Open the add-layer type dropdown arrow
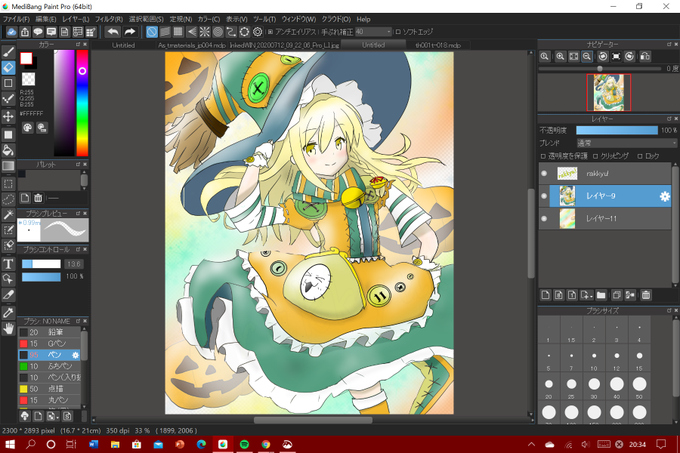This screenshot has width=680, height=453. 591,297
